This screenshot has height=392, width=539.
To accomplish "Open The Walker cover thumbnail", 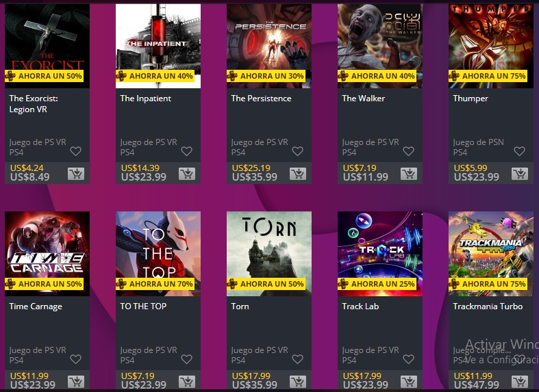I will click(380, 46).
